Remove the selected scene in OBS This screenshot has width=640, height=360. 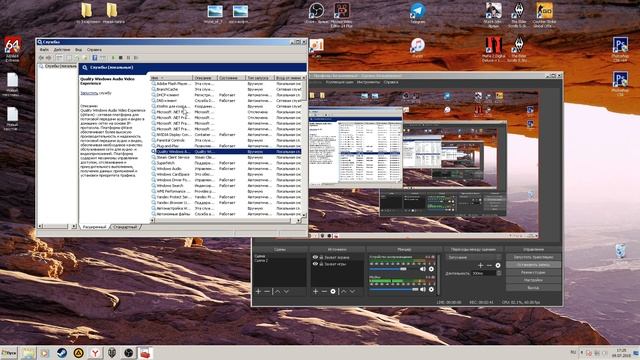267,291
